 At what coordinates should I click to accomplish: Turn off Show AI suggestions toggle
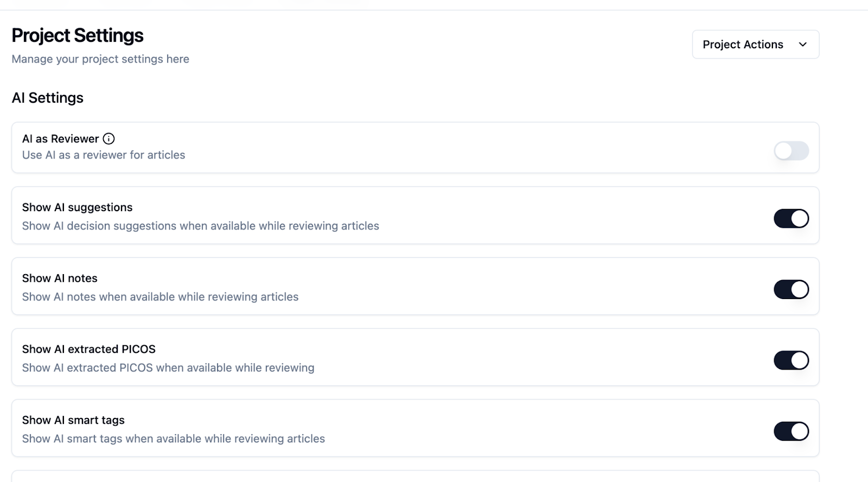791,219
